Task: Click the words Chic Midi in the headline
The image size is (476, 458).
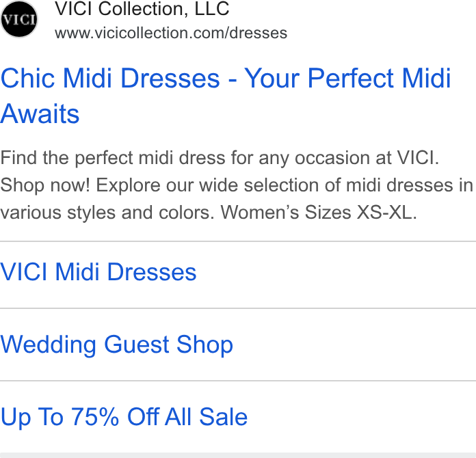Action: (x=57, y=79)
